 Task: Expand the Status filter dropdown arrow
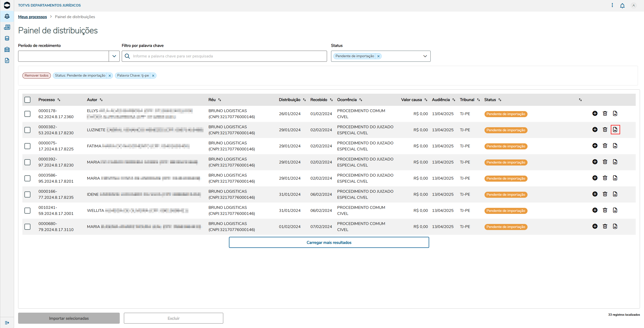[x=425, y=56]
